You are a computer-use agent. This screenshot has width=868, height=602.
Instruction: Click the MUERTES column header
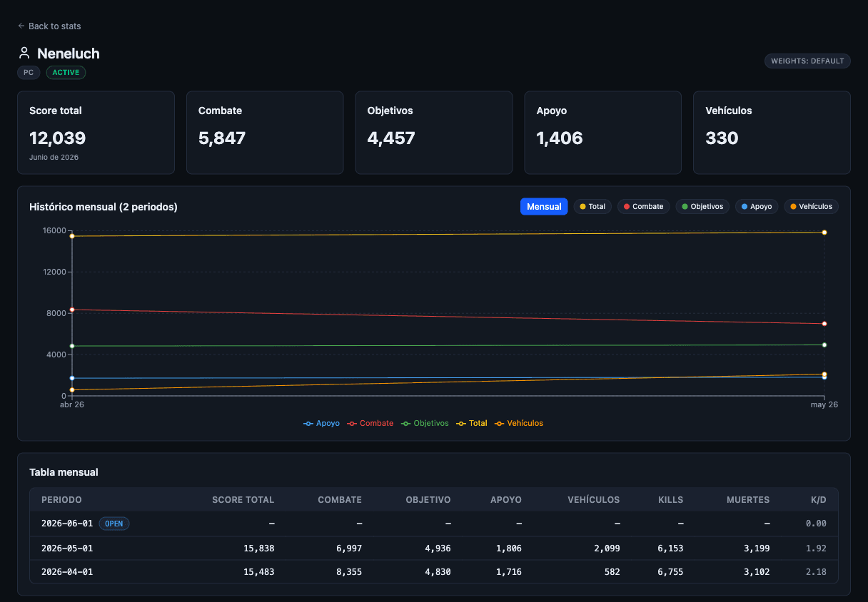[x=747, y=500]
